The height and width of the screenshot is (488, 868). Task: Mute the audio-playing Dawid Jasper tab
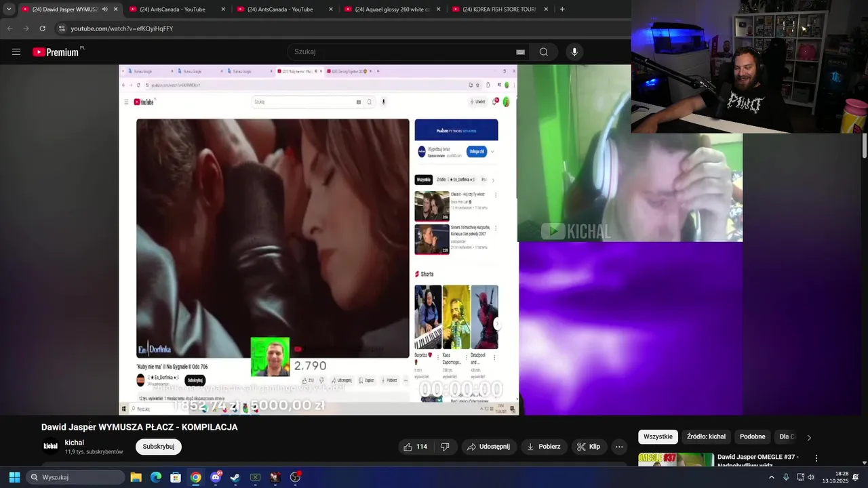click(104, 9)
